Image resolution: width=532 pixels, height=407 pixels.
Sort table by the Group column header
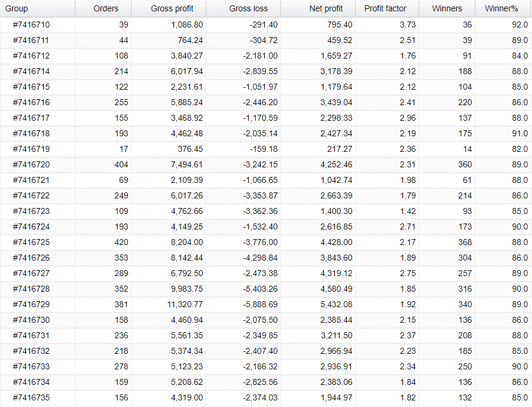tap(17, 8)
